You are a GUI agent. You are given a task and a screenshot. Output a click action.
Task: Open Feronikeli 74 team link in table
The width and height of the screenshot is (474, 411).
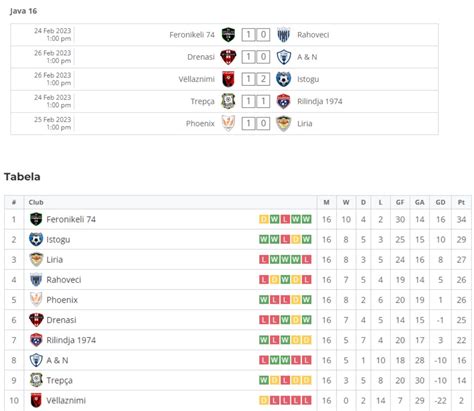71,219
